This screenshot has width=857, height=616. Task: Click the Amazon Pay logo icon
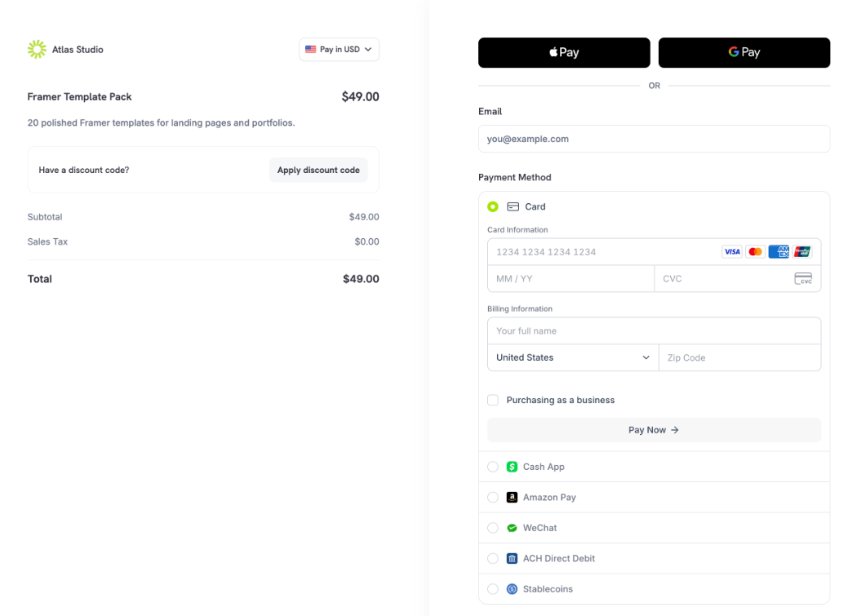[x=512, y=498]
